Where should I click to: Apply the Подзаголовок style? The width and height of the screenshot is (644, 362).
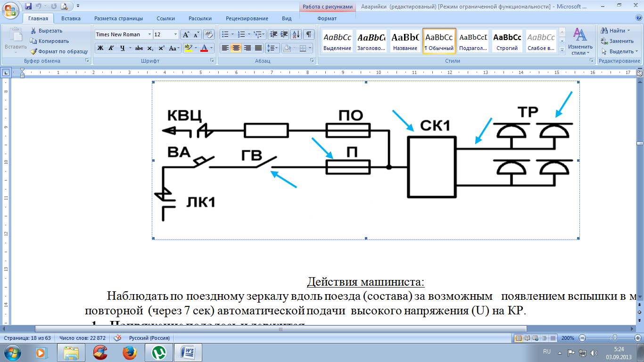[473, 41]
